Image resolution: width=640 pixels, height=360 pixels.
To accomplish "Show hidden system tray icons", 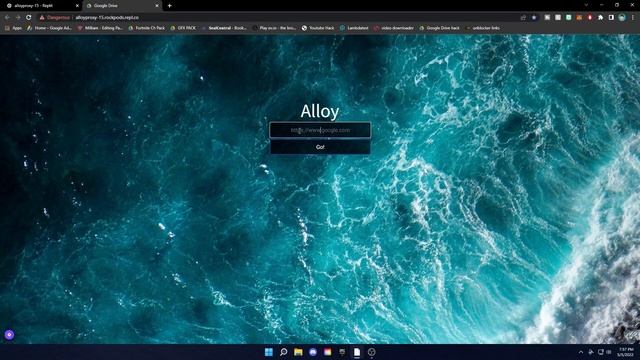I will point(581,352).
